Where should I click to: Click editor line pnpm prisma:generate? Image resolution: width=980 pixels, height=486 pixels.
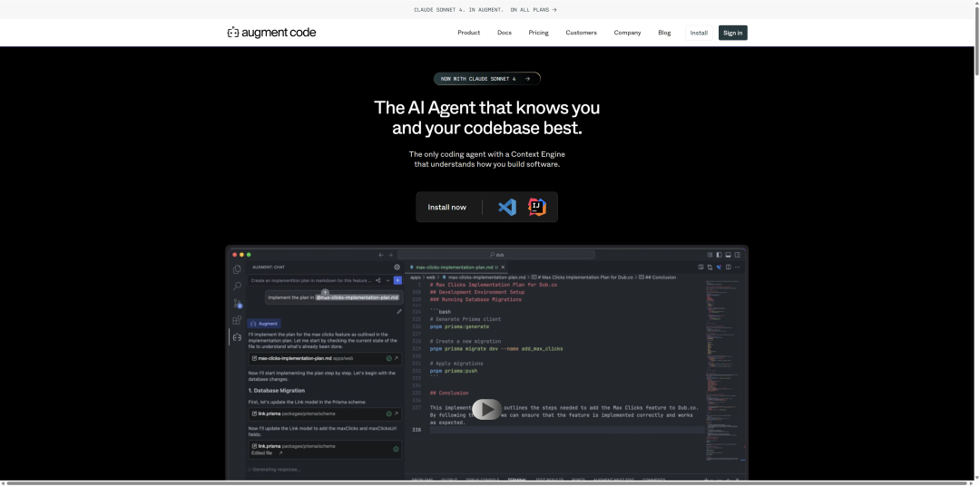459,326
